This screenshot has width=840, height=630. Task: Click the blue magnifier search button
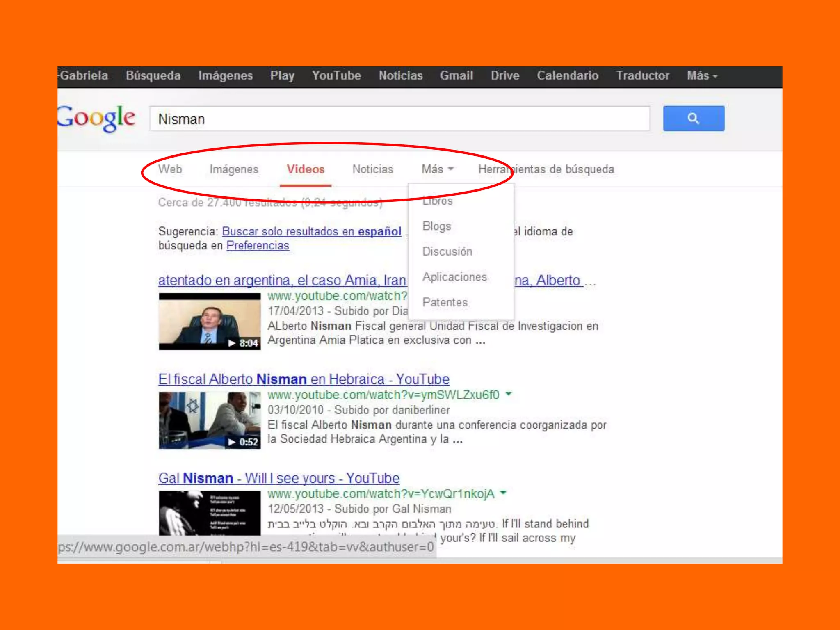(693, 119)
